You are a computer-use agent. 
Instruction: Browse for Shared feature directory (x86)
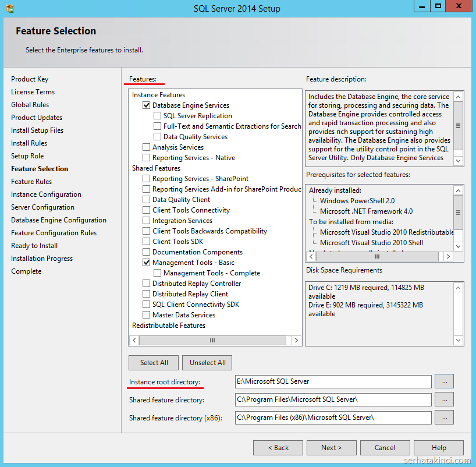coord(444,418)
